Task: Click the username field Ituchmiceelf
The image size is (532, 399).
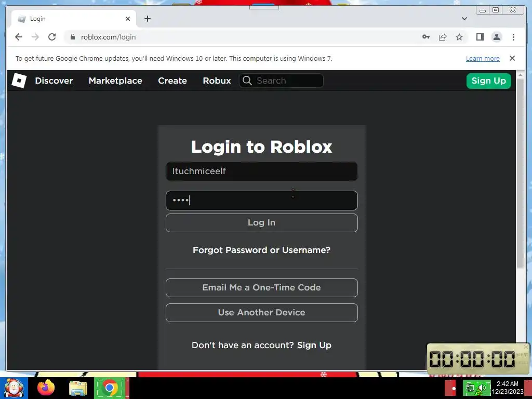Action: click(262, 171)
